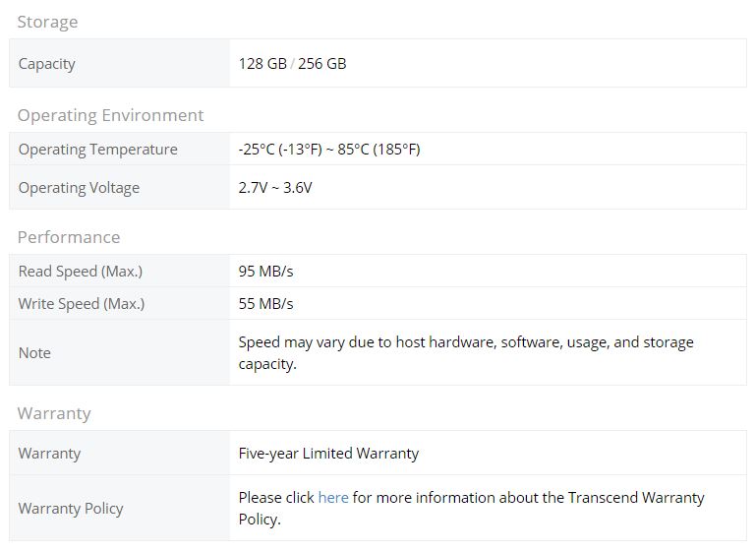
Task: Click the 55 MB/s write speed value
Action: click(x=265, y=304)
